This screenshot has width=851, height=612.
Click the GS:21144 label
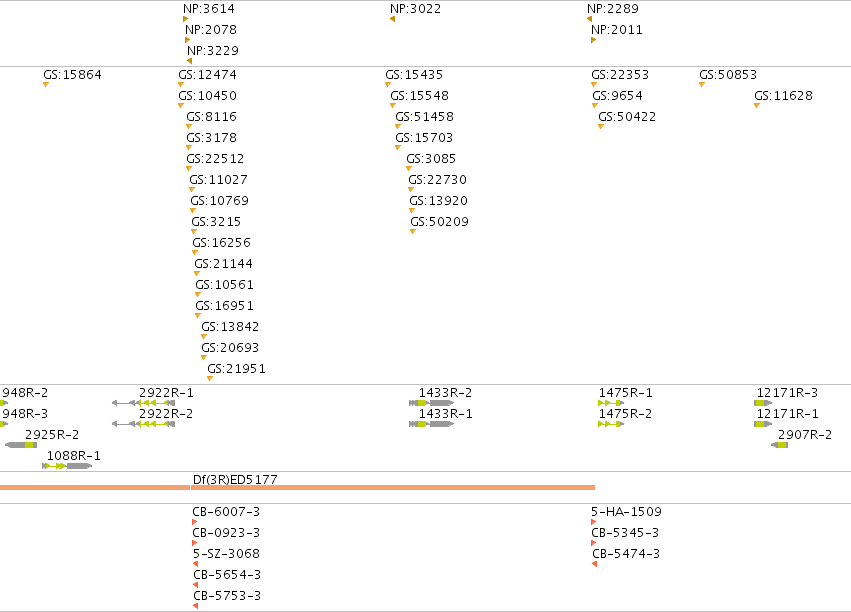point(224,264)
